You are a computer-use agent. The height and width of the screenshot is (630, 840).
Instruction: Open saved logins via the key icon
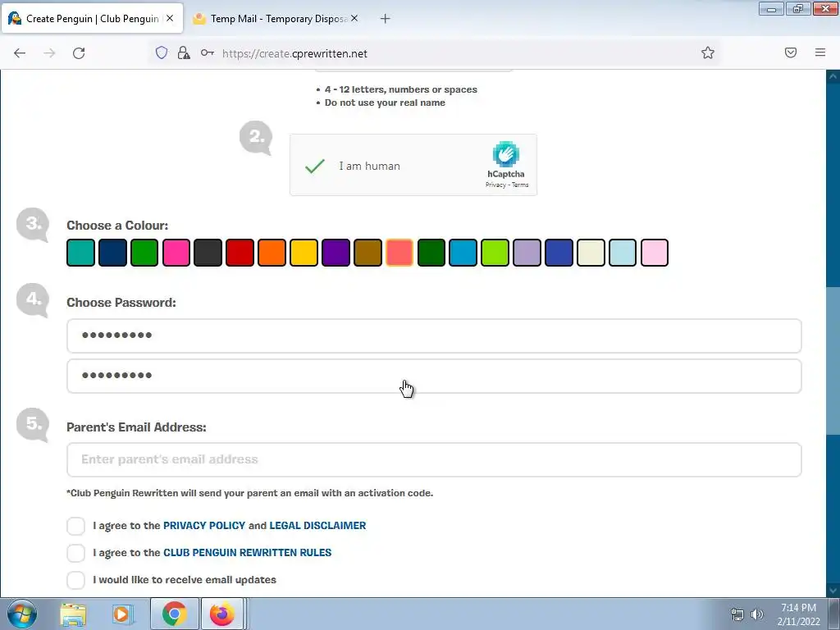(x=208, y=52)
